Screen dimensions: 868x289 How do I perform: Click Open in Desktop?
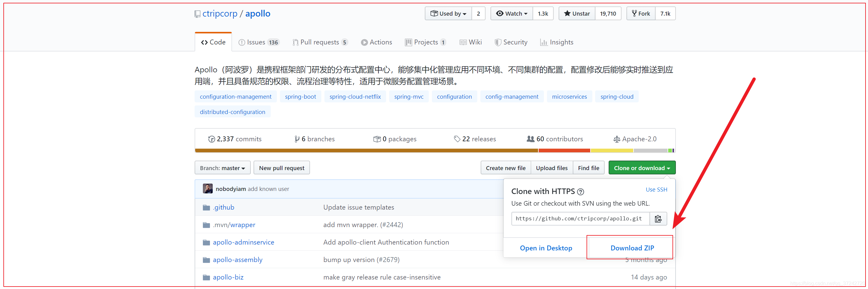coord(546,248)
